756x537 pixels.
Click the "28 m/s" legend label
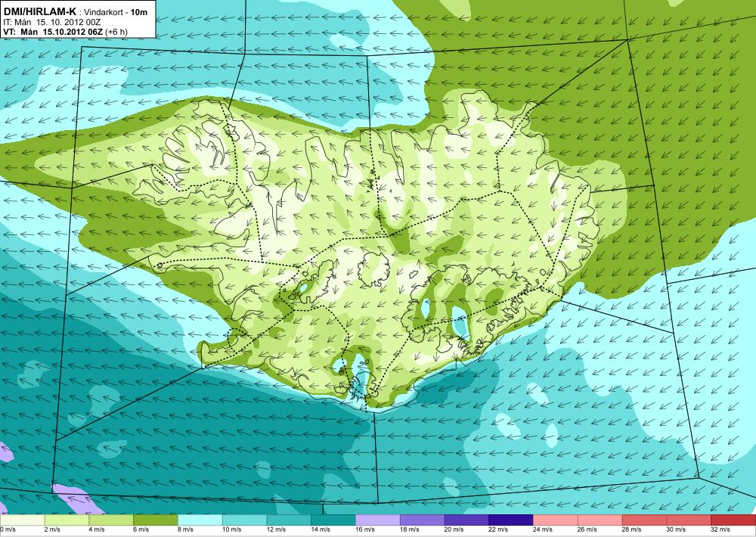(632, 529)
